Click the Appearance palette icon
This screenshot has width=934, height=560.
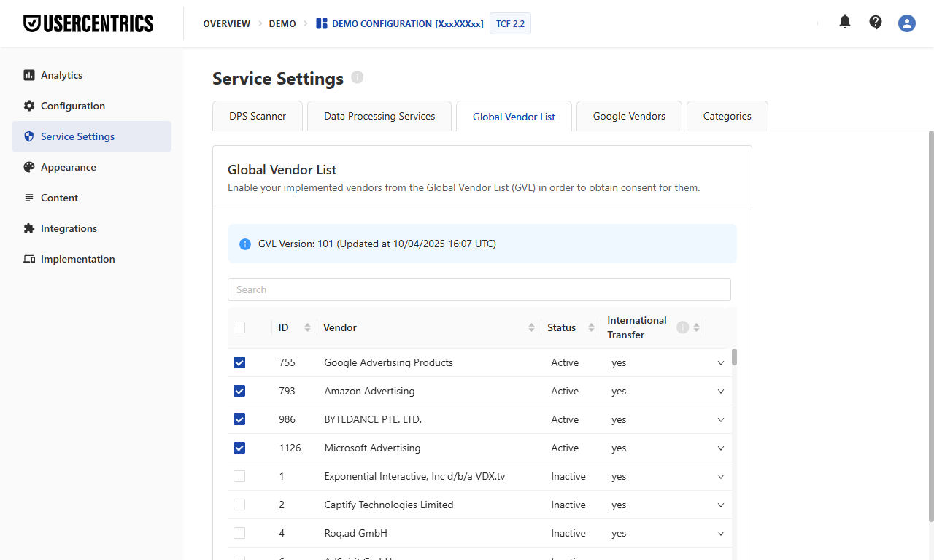point(29,167)
